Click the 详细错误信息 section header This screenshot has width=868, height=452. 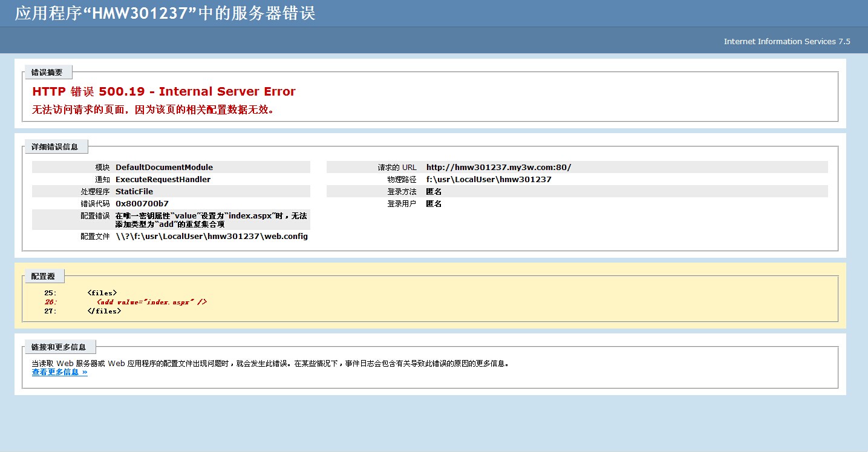[x=54, y=147]
